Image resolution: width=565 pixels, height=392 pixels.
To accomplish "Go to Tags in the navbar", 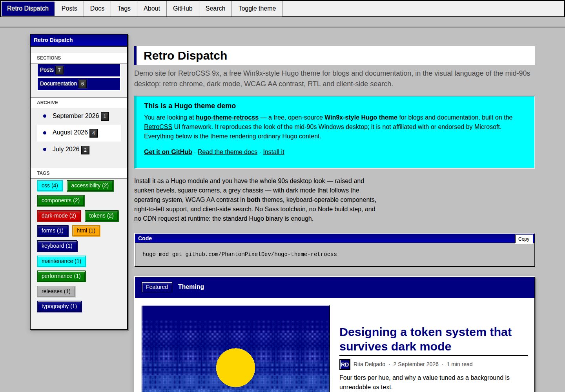I will tap(124, 8).
